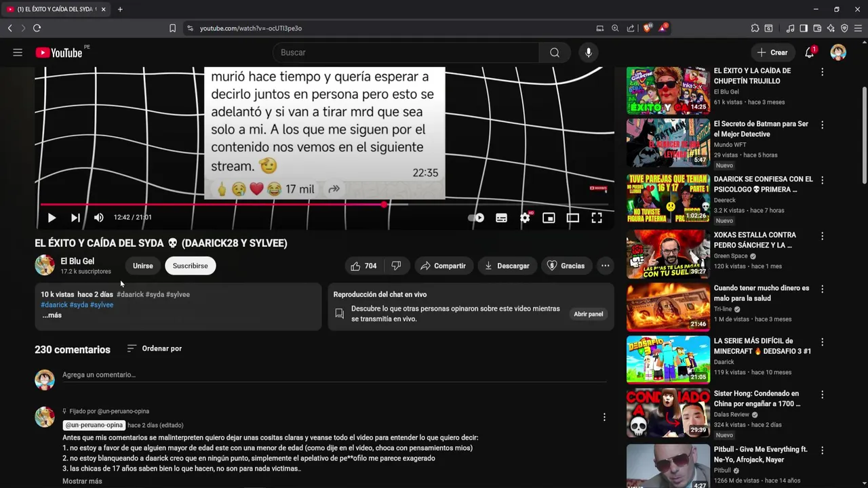Open El Secreto de Batman video title
Screen dimensions: 868x488
point(761,129)
